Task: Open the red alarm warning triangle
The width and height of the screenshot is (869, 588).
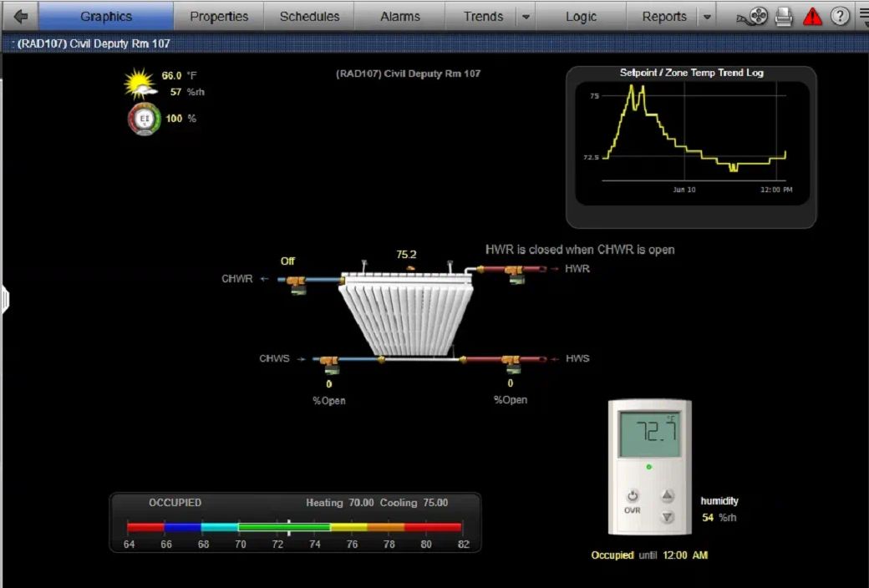Action: tap(812, 16)
